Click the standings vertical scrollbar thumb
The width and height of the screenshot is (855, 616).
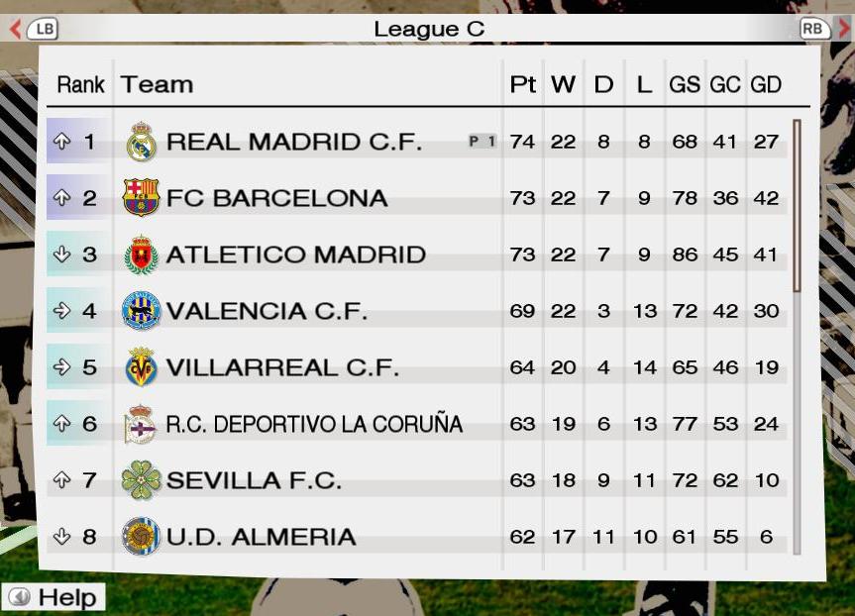(797, 206)
